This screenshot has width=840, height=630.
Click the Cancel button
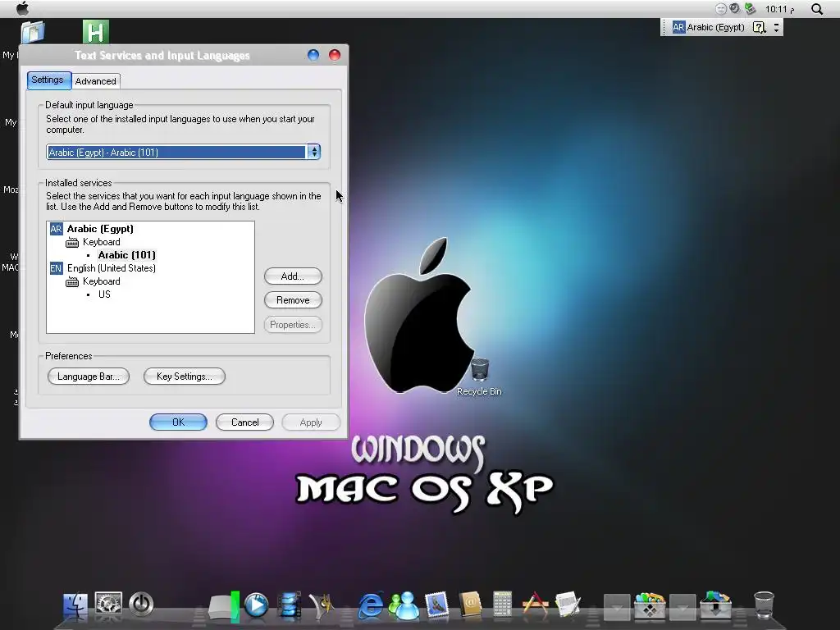coord(244,422)
